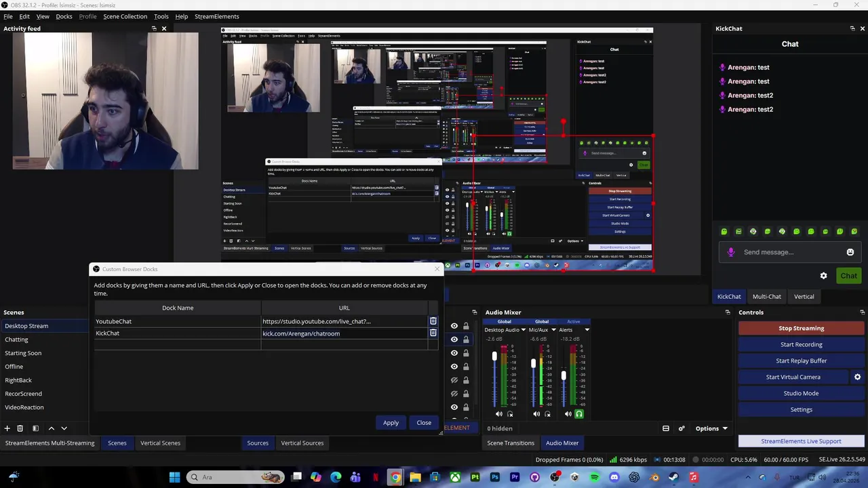Switch to Scene Transitions tab
868x488 pixels.
(x=511, y=443)
